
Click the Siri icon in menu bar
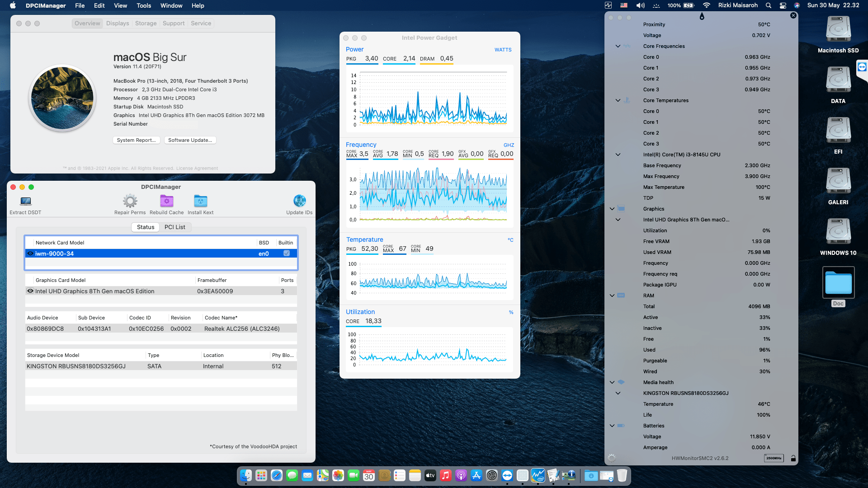click(x=797, y=5)
